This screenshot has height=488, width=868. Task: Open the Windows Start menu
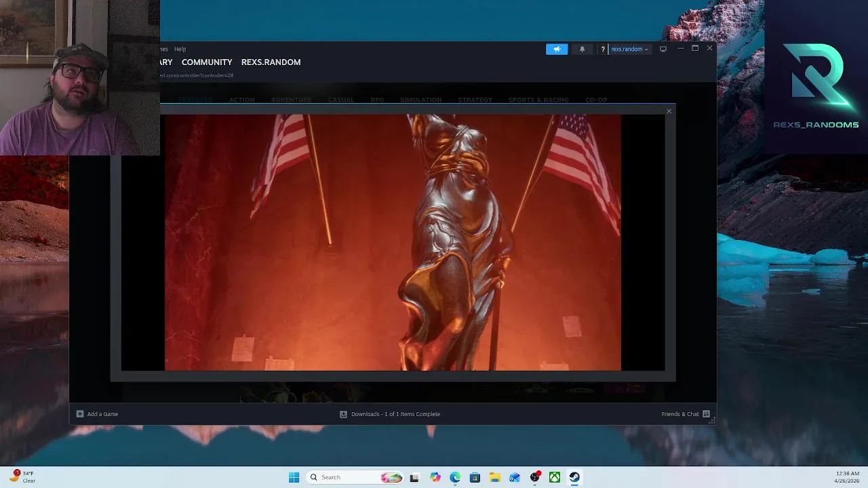[294, 477]
